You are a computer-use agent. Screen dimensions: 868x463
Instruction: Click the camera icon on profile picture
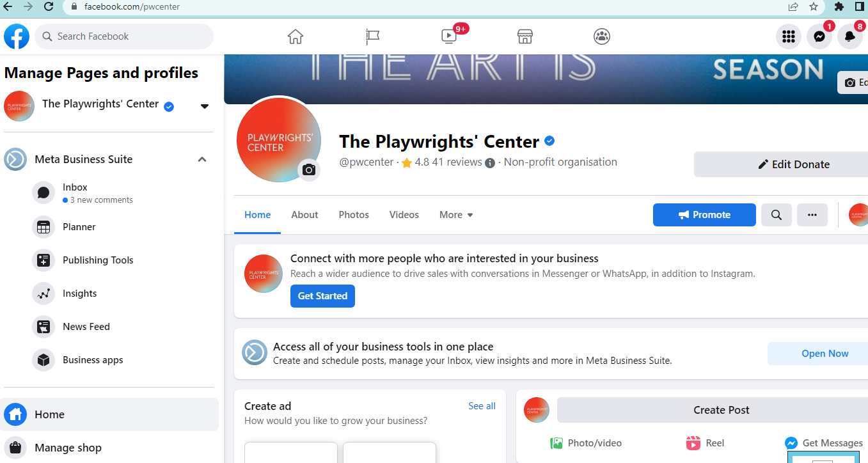(309, 169)
